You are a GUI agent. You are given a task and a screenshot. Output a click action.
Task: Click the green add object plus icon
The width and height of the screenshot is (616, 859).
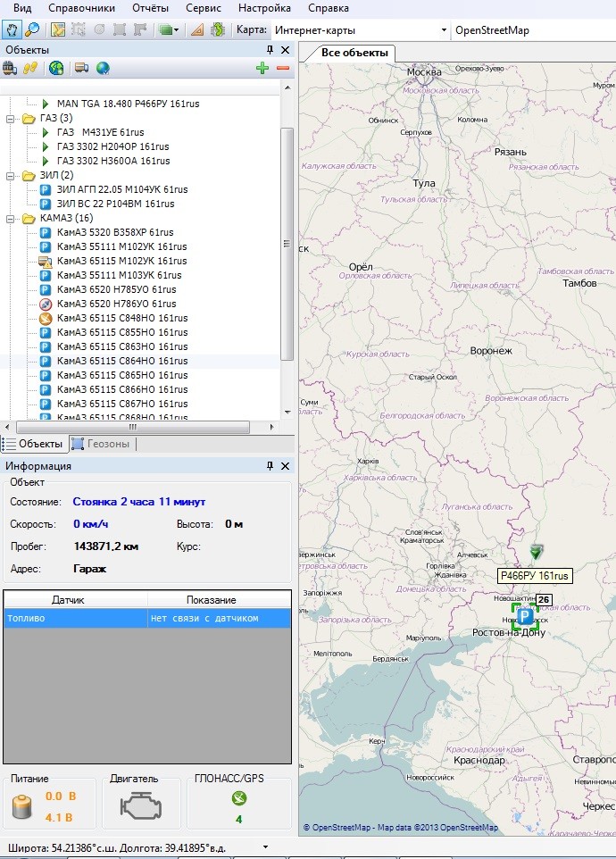[x=262, y=68]
